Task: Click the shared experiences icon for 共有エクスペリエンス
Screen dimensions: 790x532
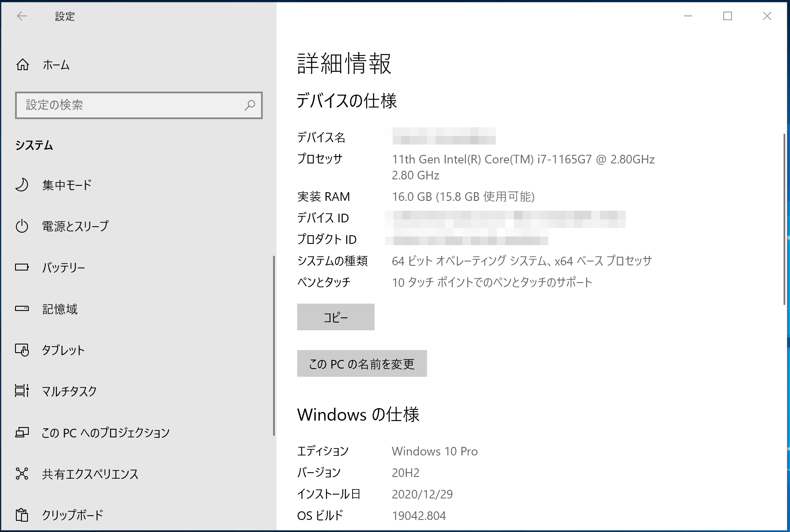Action: 22,474
